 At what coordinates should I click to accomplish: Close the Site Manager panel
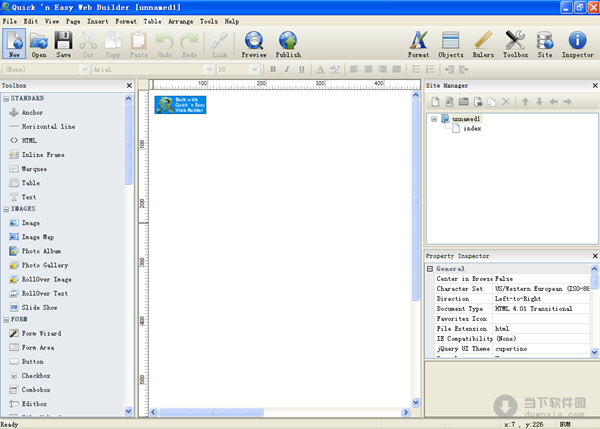(x=595, y=85)
